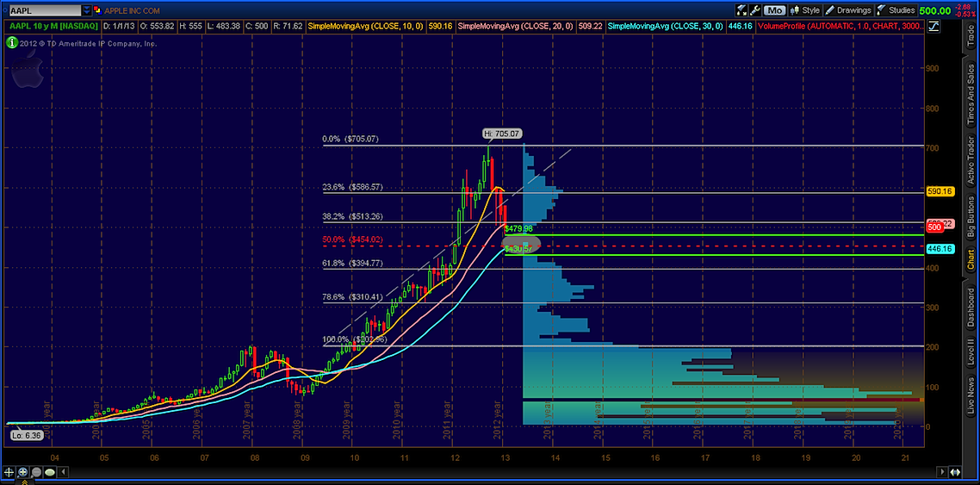
Task: Click the Hi: 705.07 price bubble
Action: pyautogui.click(x=502, y=134)
